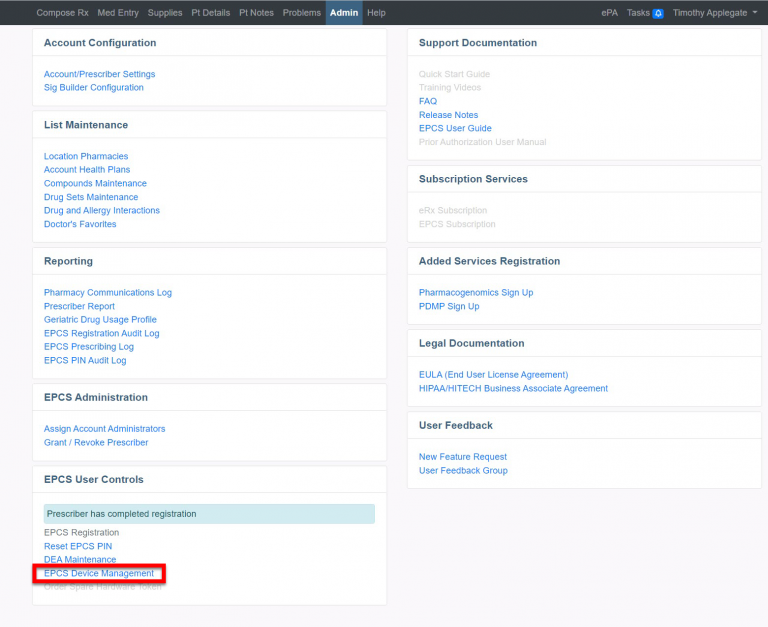
Task: Click Reset EPCS PIN link
Action: click(78, 546)
